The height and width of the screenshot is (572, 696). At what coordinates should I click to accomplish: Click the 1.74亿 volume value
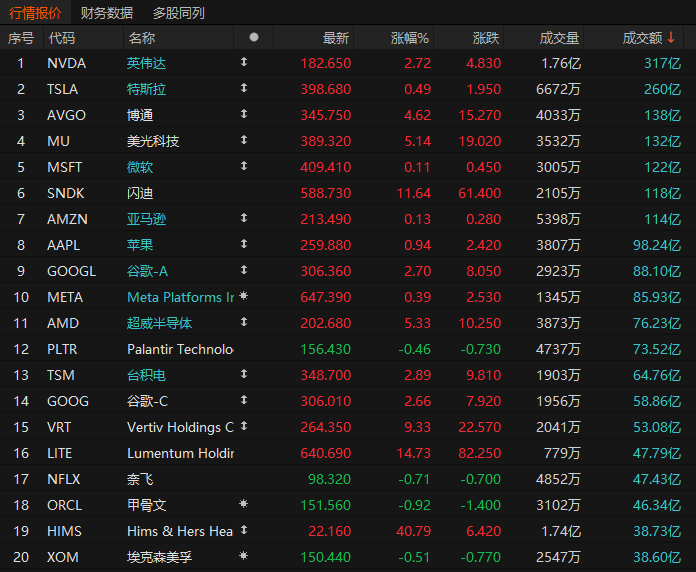click(561, 531)
